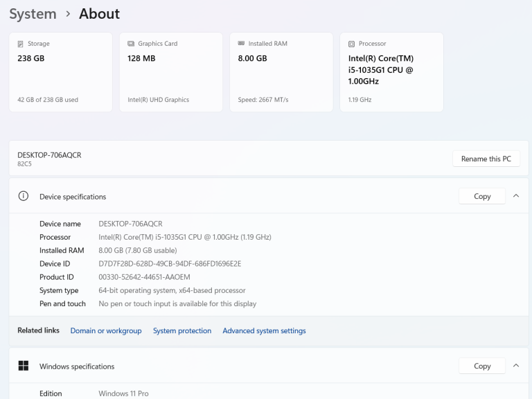Open the Domain or workgroup link
This screenshot has height=399, width=532.
click(x=106, y=331)
